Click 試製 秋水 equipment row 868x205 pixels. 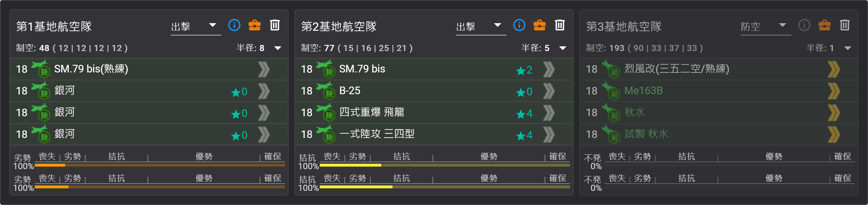pos(719,134)
